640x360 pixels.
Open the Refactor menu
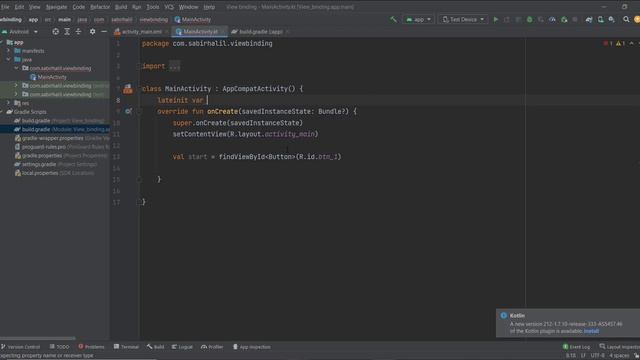[x=100, y=7]
